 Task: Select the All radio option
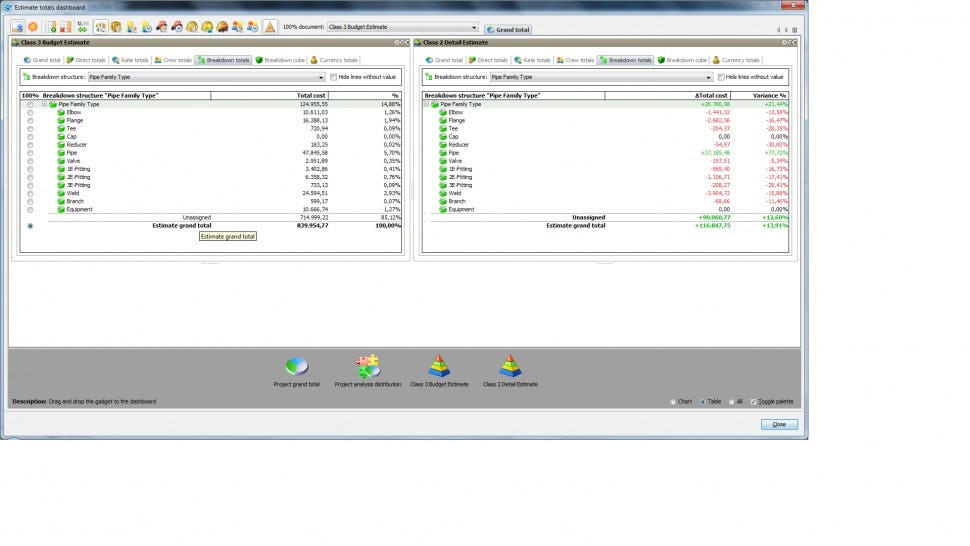coord(731,402)
